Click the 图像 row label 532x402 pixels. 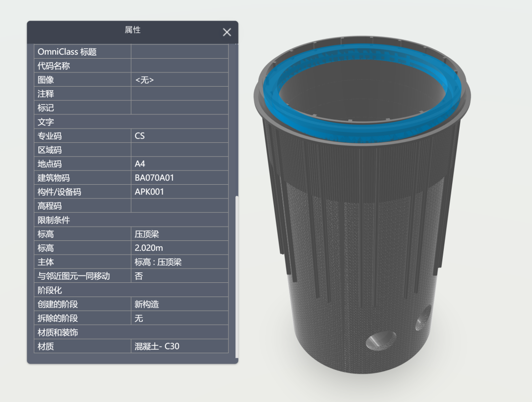[45, 80]
